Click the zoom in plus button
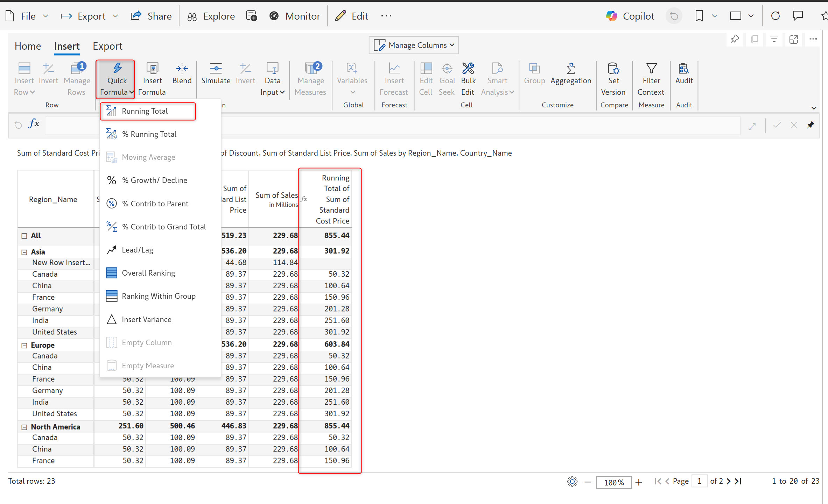The width and height of the screenshot is (828, 504). [639, 482]
